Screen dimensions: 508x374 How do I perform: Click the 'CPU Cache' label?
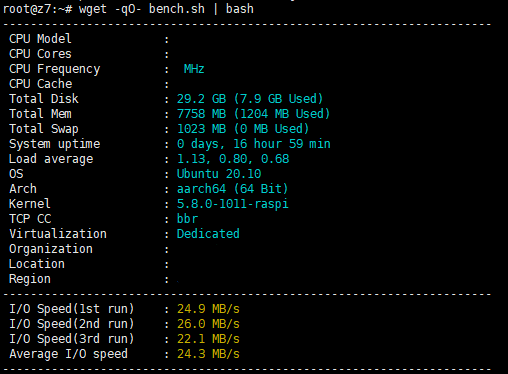click(40, 84)
